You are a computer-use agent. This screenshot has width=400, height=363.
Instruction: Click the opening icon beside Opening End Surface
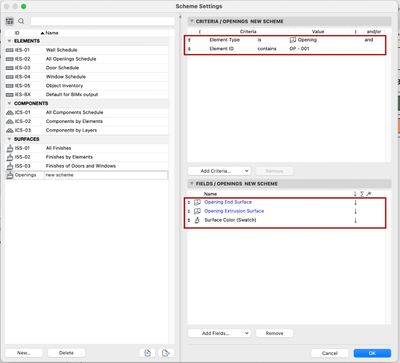197,202
